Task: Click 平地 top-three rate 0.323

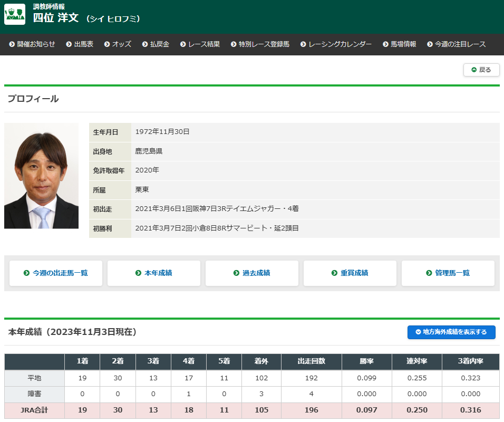Action: pyautogui.click(x=471, y=378)
